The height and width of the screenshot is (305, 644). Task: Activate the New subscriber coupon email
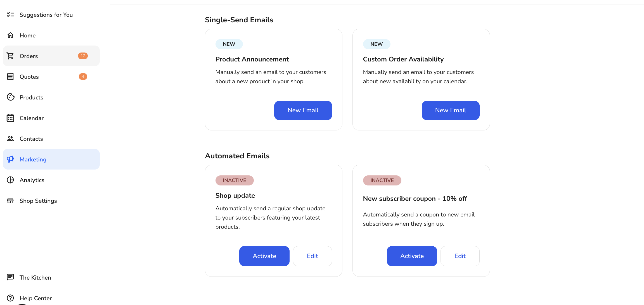pyautogui.click(x=412, y=256)
